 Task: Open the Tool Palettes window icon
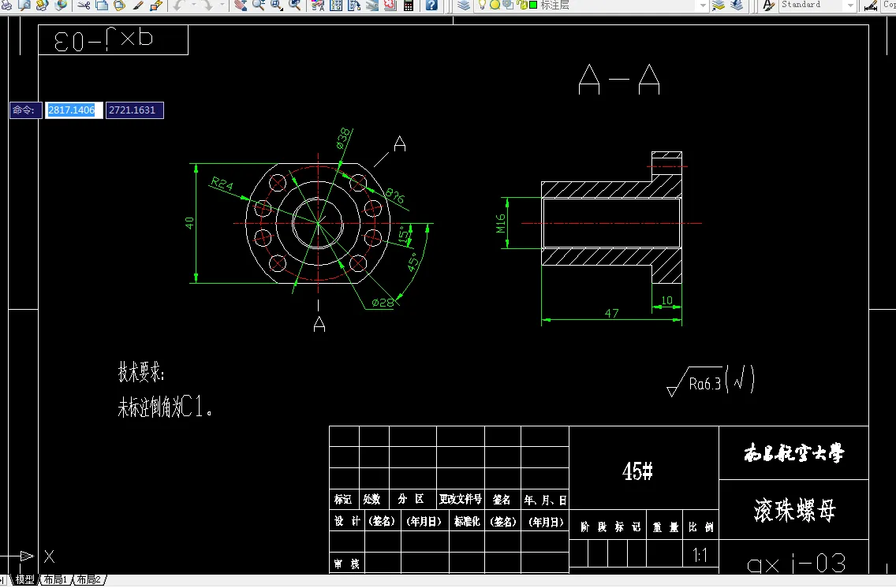tap(353, 6)
